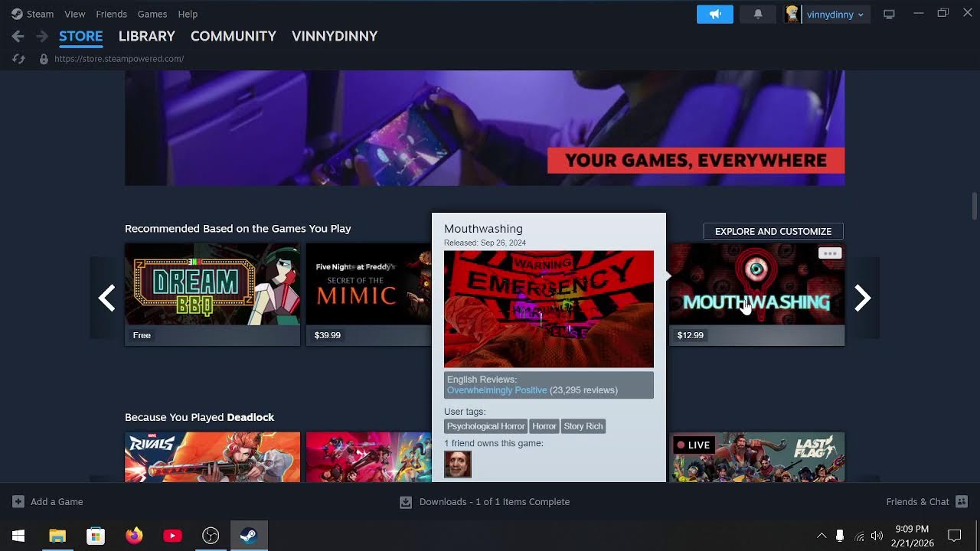Switch to the LIBRARY tab
Screen dimensions: 980x551
tap(147, 36)
